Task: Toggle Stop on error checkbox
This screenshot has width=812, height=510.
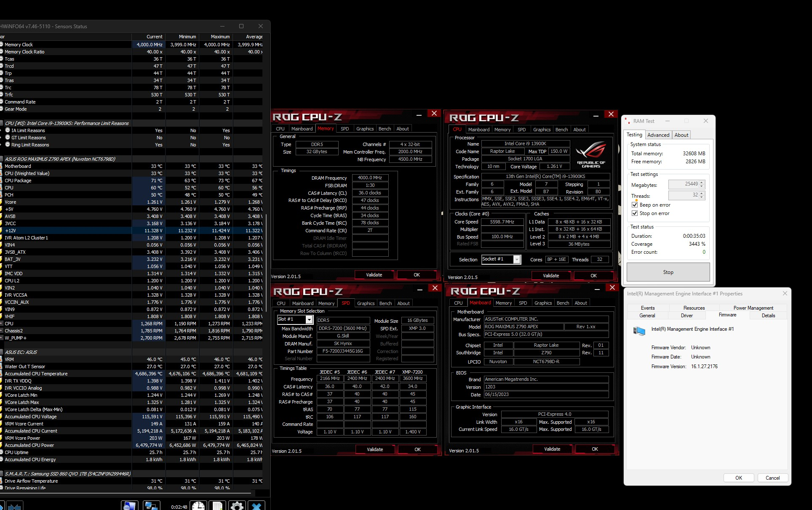Action: pos(635,213)
